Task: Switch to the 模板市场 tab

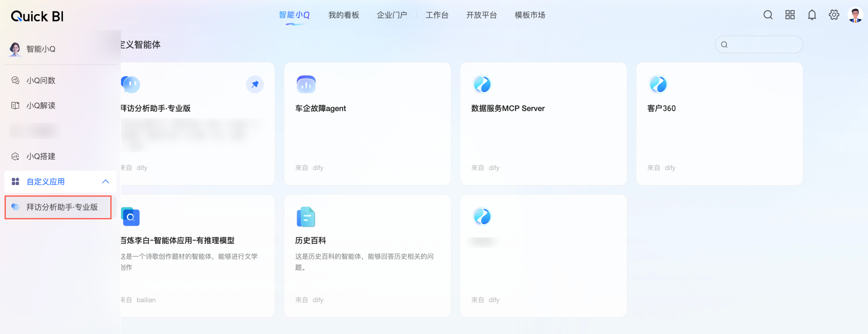Action: tap(530, 15)
